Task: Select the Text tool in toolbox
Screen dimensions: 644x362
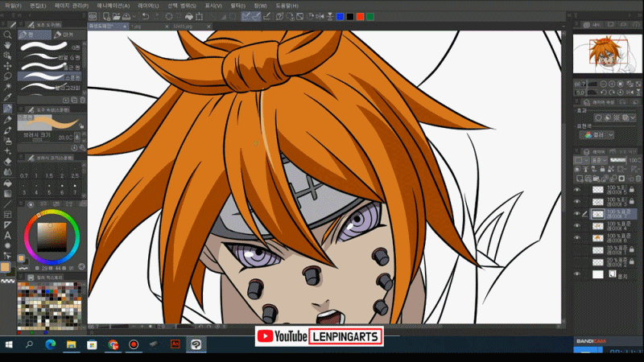Action: [x=7, y=236]
